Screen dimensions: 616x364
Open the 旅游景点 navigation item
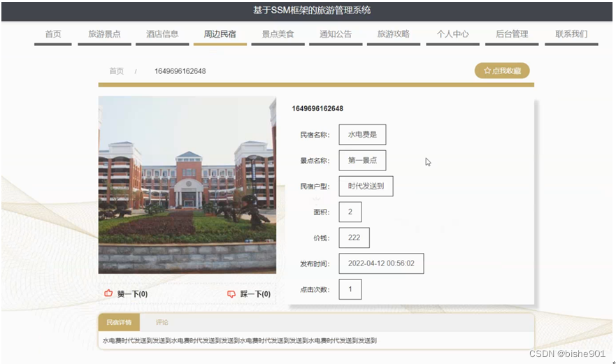(104, 34)
